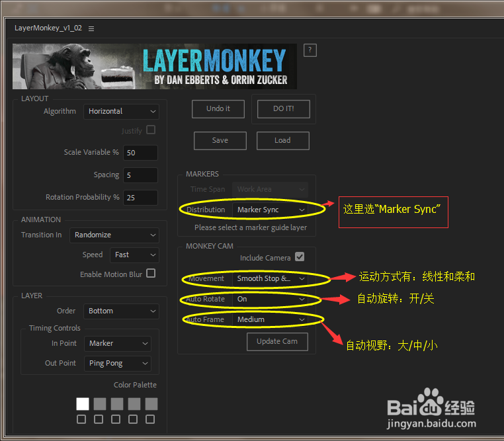Click the Timing Controls label
504x441 pixels.
[x=55, y=328]
